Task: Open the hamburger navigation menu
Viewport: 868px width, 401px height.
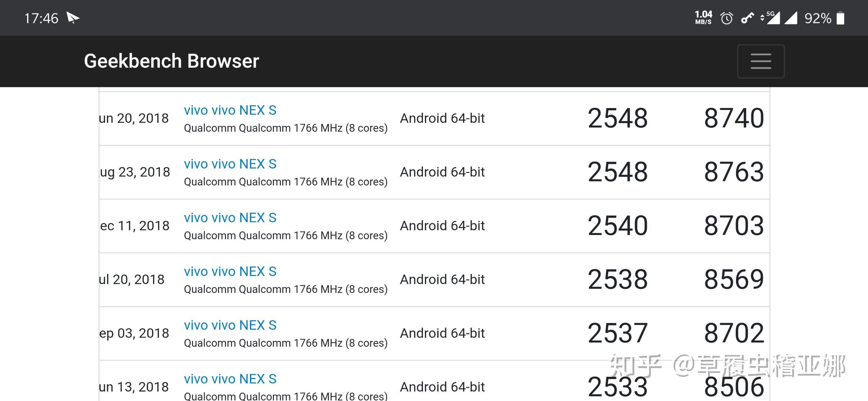Action: [x=761, y=61]
